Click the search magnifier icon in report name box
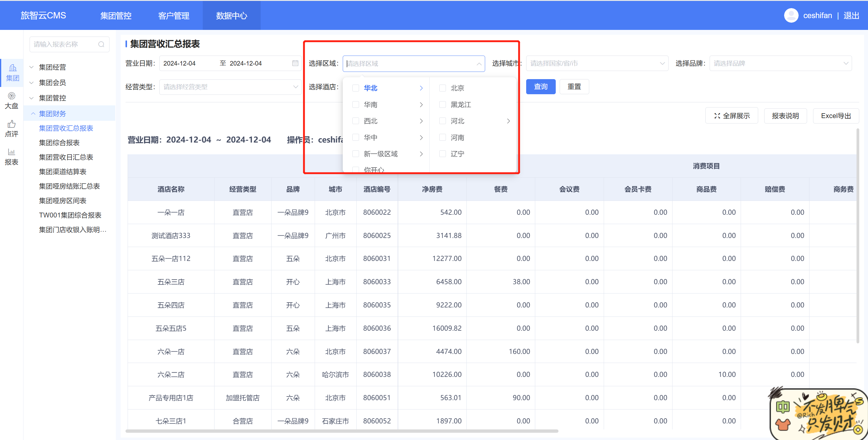Screen dimensions: 868x440 pyautogui.click(x=101, y=44)
